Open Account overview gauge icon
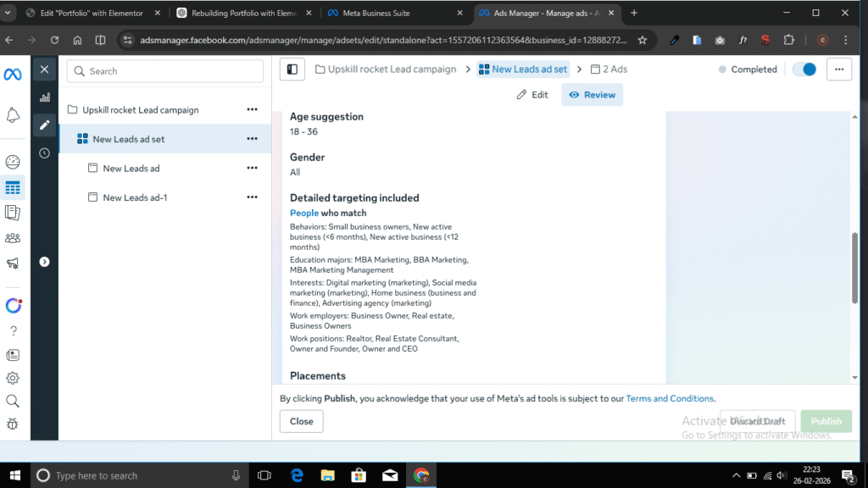 (x=13, y=162)
